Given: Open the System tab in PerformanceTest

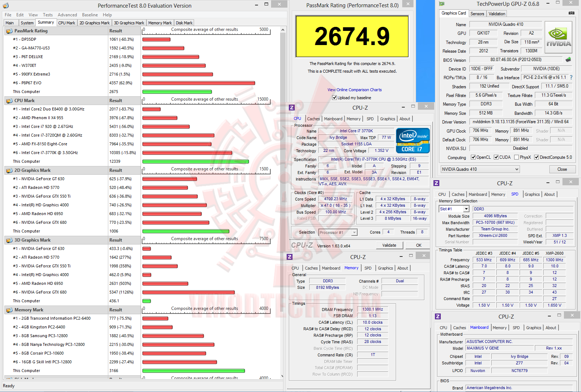Looking at the screenshot, I should (x=27, y=23).
